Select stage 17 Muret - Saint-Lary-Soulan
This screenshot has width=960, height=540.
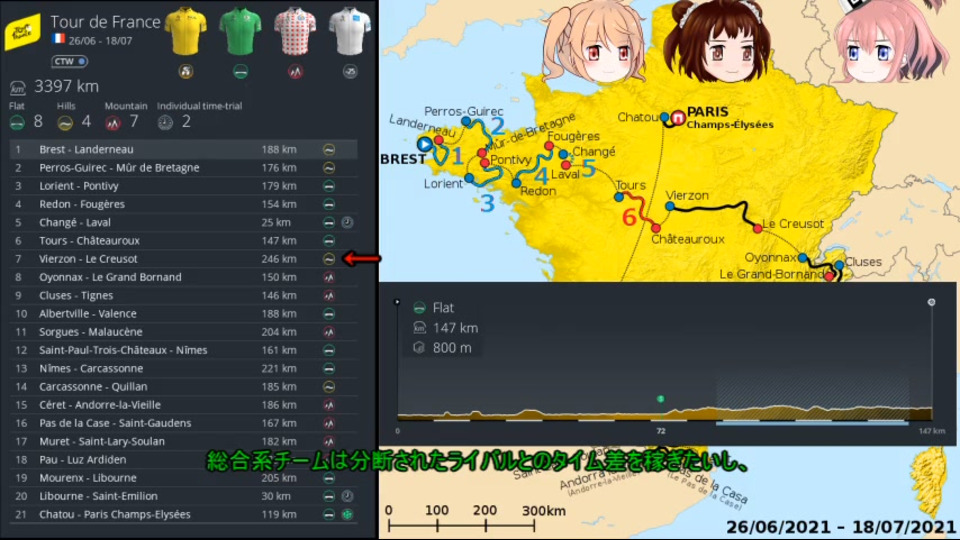click(184, 441)
